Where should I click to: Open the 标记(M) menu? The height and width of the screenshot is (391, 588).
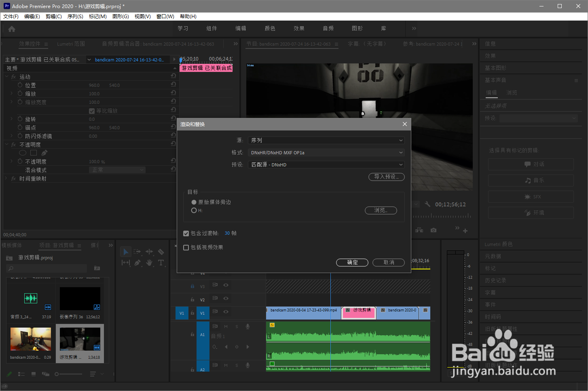coord(98,17)
